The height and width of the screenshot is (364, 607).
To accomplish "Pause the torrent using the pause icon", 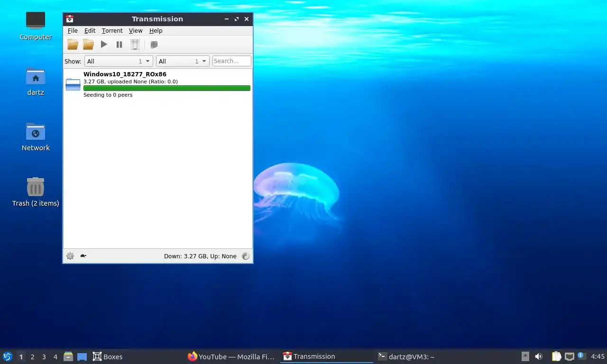I will tap(119, 45).
